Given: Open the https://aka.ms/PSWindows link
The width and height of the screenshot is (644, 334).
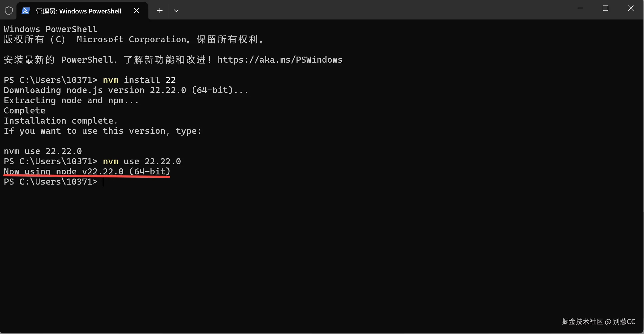Looking at the screenshot, I should [x=280, y=60].
